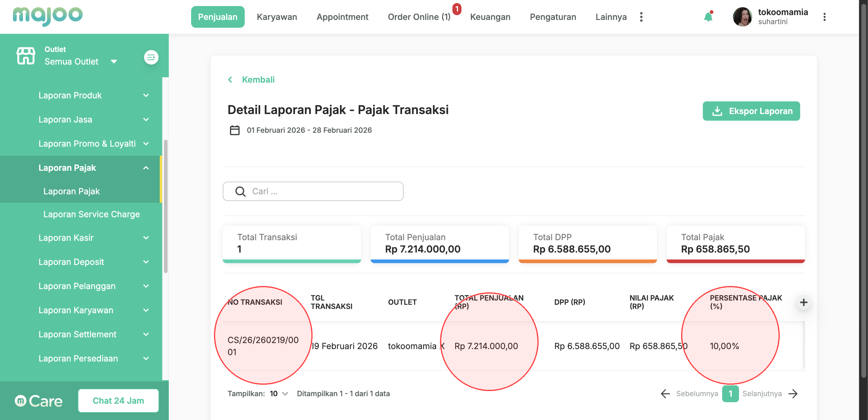Change the Tampilkan rows-per-page dropdown
Screen dimensions: 868x420
point(279,394)
